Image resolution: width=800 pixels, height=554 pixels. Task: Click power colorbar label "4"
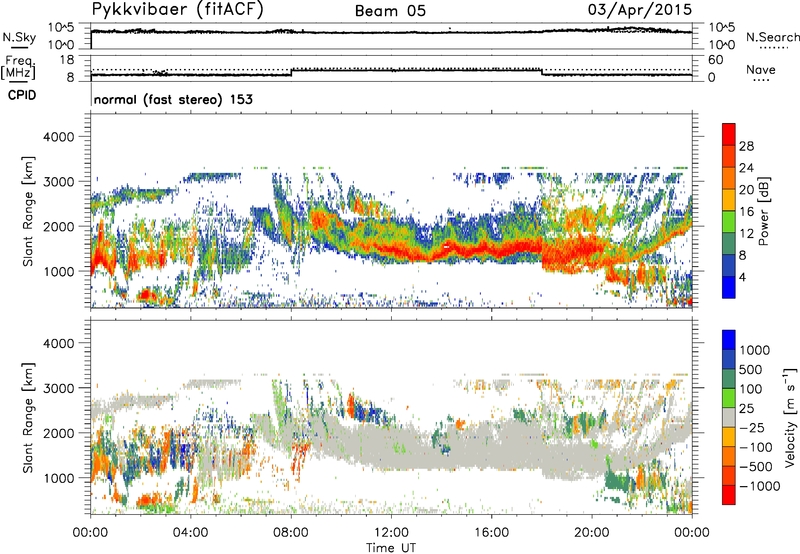coord(742,277)
